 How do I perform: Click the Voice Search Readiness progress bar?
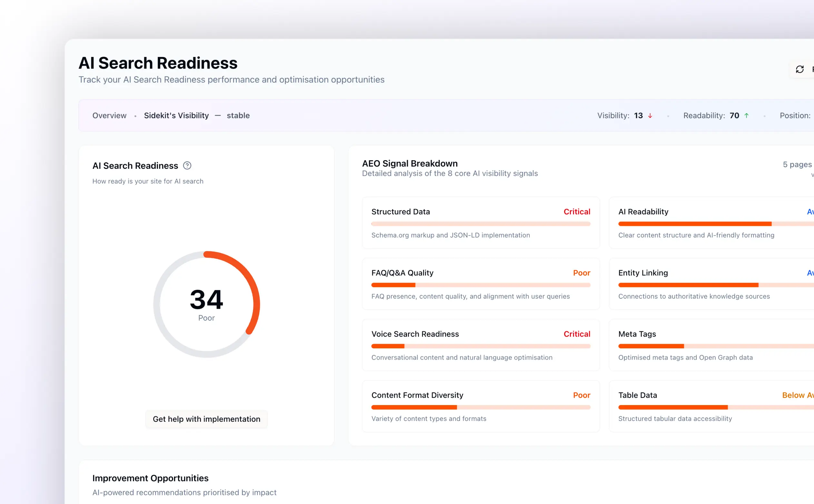pyautogui.click(x=481, y=346)
